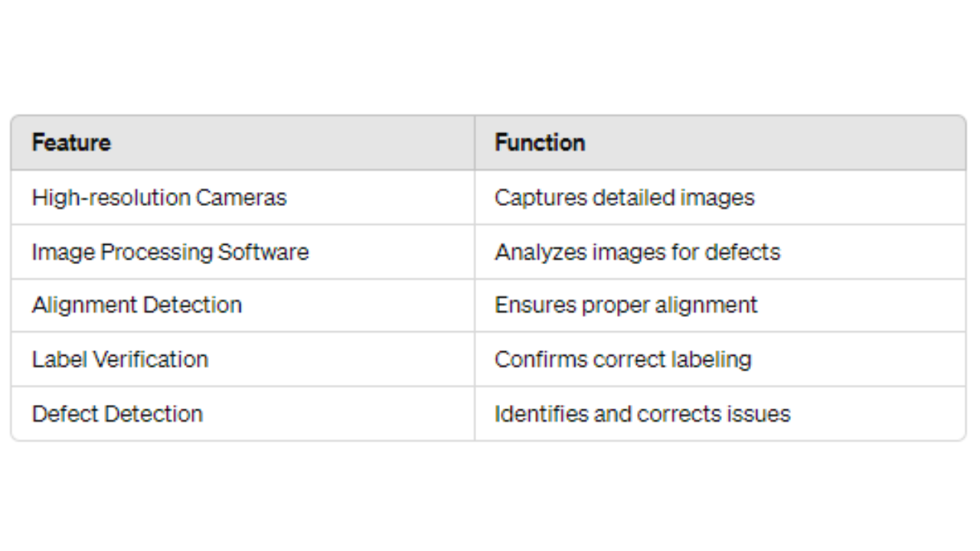The width and height of the screenshot is (980, 551).
Task: Click the Image Processing Software cell
Action: [243, 252]
